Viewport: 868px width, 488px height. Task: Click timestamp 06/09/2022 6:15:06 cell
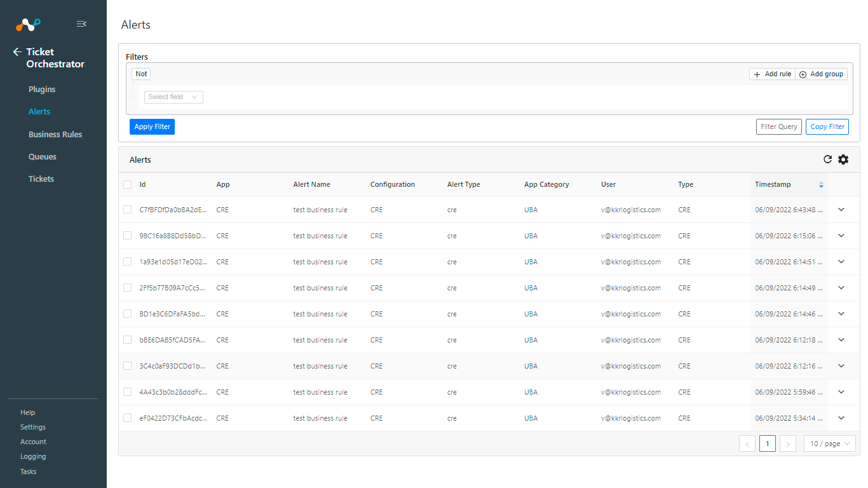(790, 236)
